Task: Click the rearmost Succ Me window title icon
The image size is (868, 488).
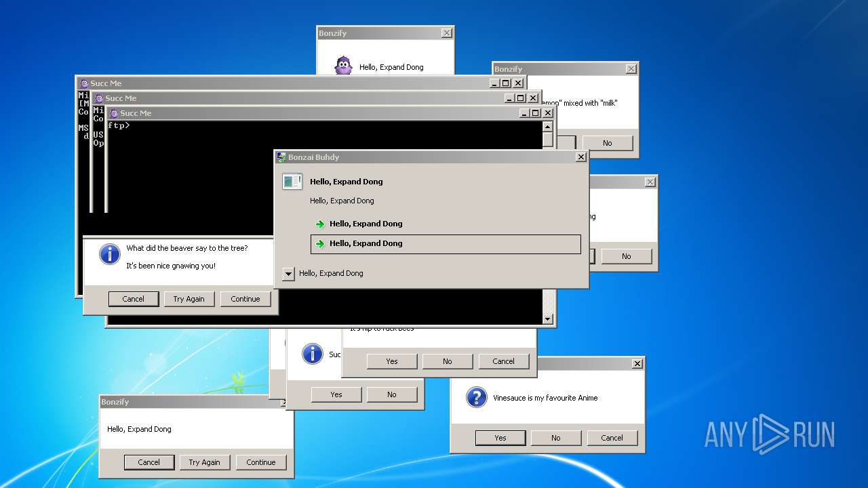Action: tap(84, 83)
